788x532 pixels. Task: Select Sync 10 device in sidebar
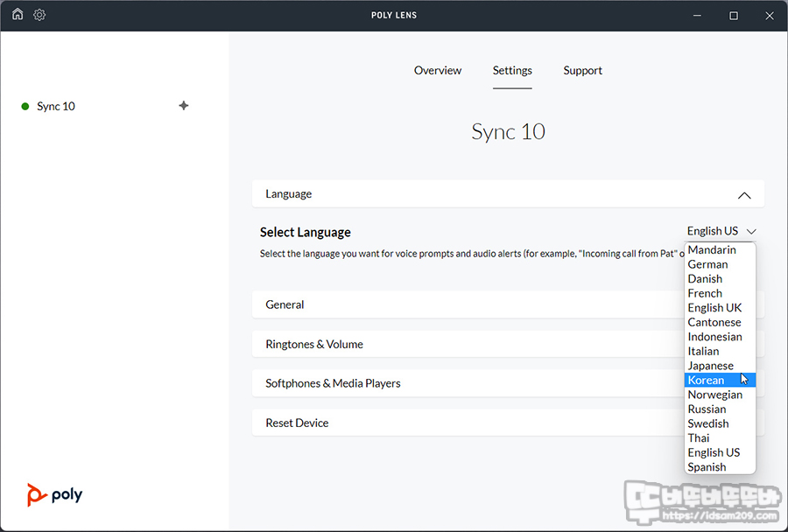(56, 106)
